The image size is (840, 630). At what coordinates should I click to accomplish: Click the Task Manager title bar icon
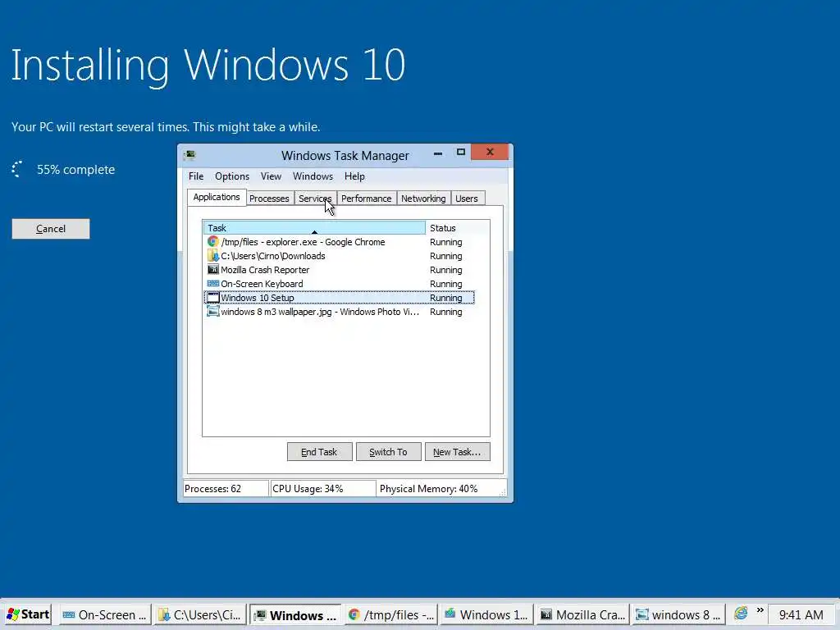tap(189, 155)
